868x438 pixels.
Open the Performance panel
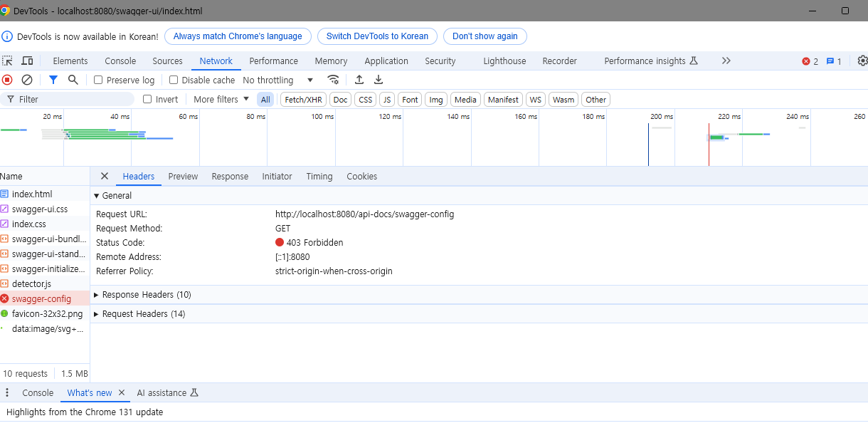(x=273, y=61)
